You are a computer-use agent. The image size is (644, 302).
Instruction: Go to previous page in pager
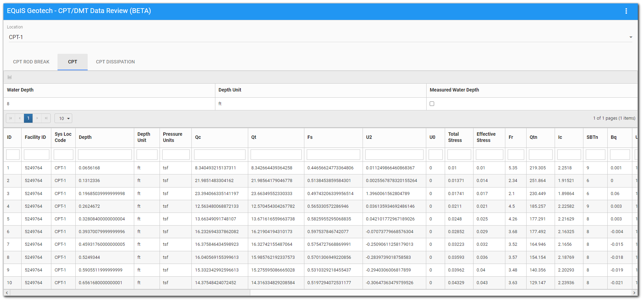[20, 118]
